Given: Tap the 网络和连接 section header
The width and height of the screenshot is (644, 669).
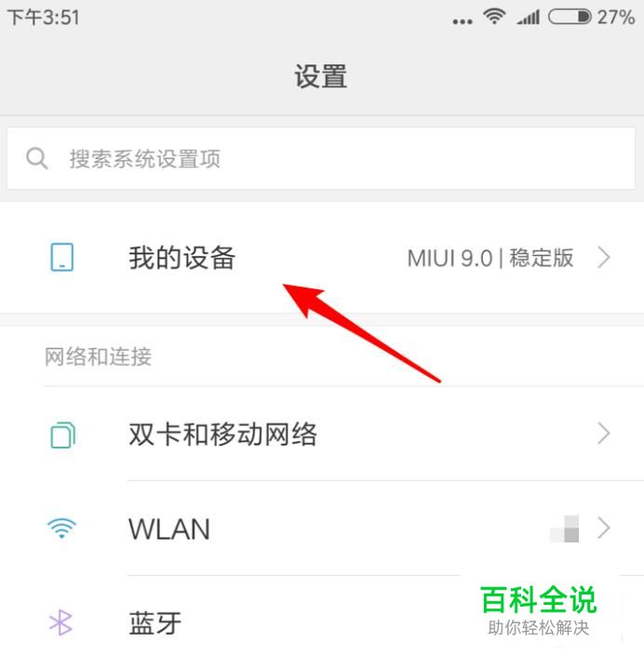Looking at the screenshot, I should coord(98,356).
